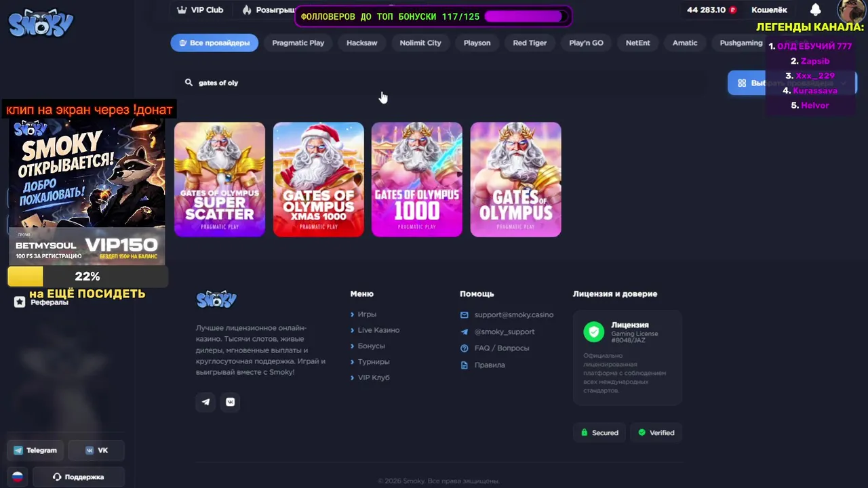
Task: Open footer VK social icon
Action: (231, 402)
